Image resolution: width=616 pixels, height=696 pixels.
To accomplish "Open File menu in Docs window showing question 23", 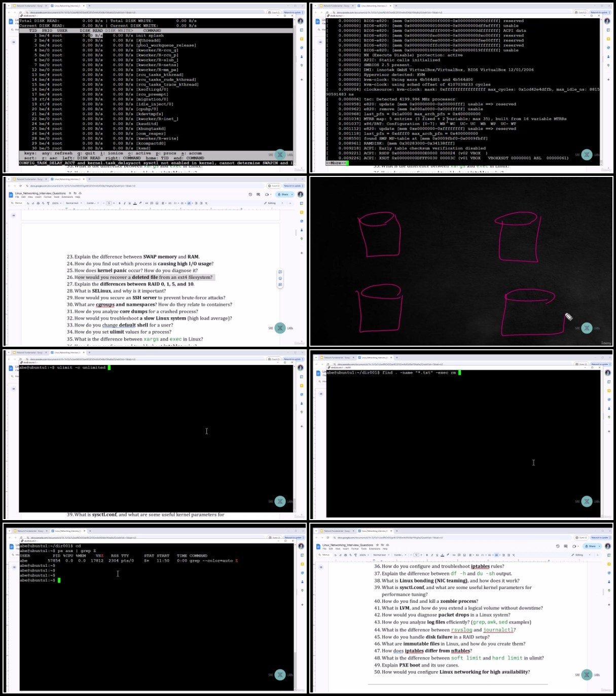I will tap(17, 197).
